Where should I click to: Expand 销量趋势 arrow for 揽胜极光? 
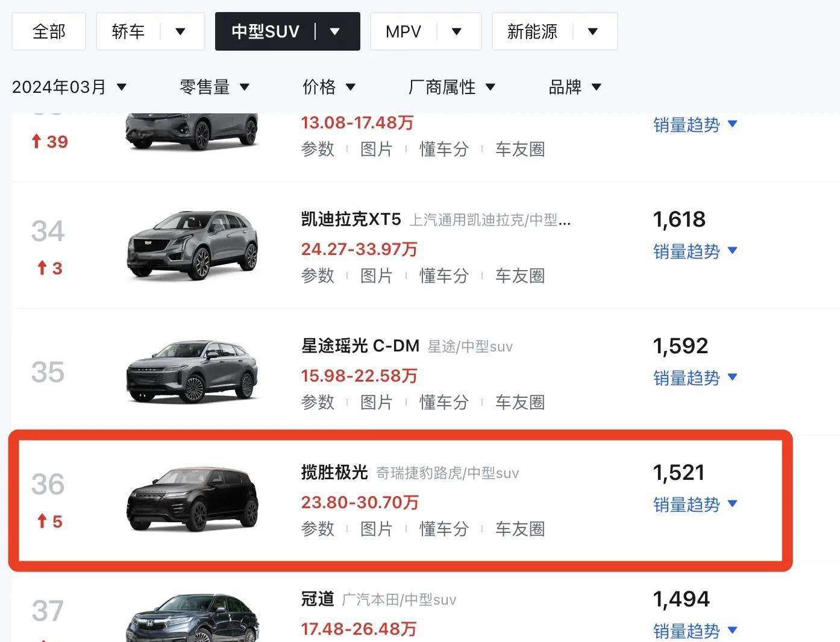click(733, 503)
